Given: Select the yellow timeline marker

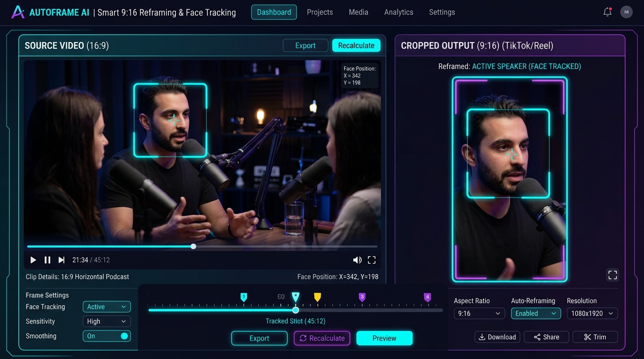Looking at the screenshot, I should pos(317,297).
